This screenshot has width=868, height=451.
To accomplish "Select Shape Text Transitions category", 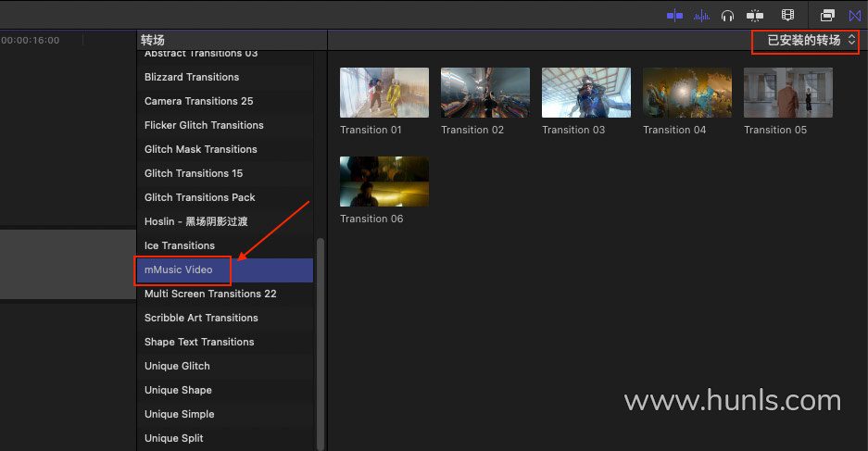I will pos(225,342).
